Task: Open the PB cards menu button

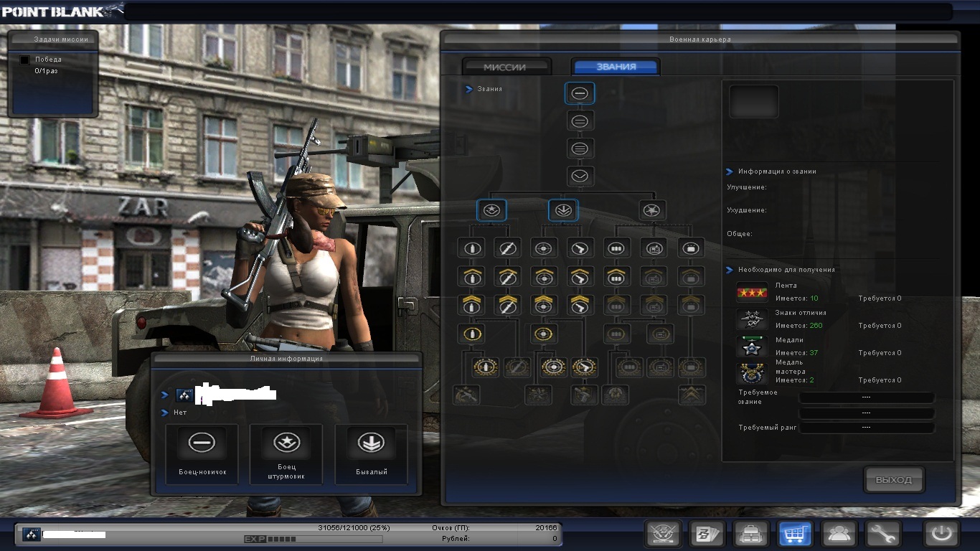Action: (707, 534)
